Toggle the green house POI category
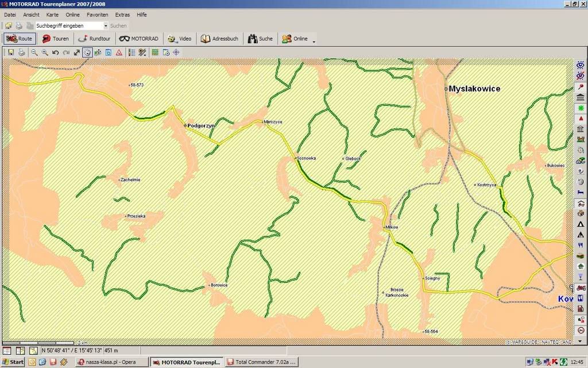This screenshot has height=368, width=588. (x=581, y=267)
